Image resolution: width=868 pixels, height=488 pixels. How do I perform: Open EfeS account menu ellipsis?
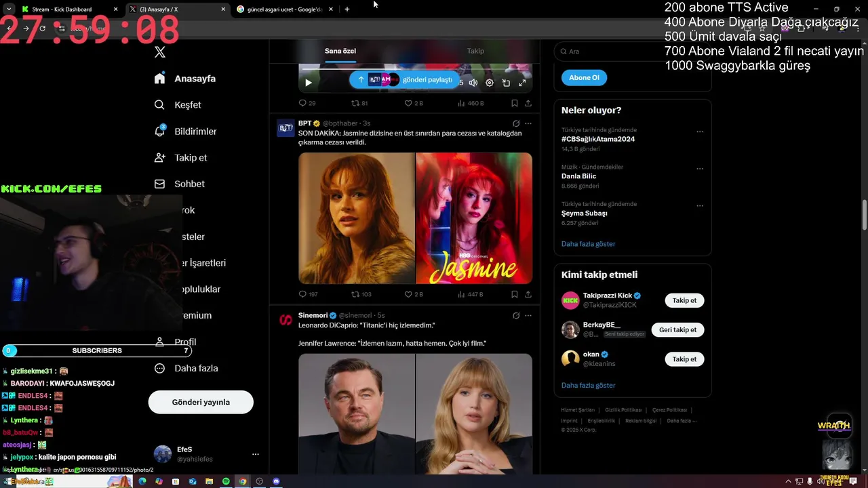[x=255, y=454]
